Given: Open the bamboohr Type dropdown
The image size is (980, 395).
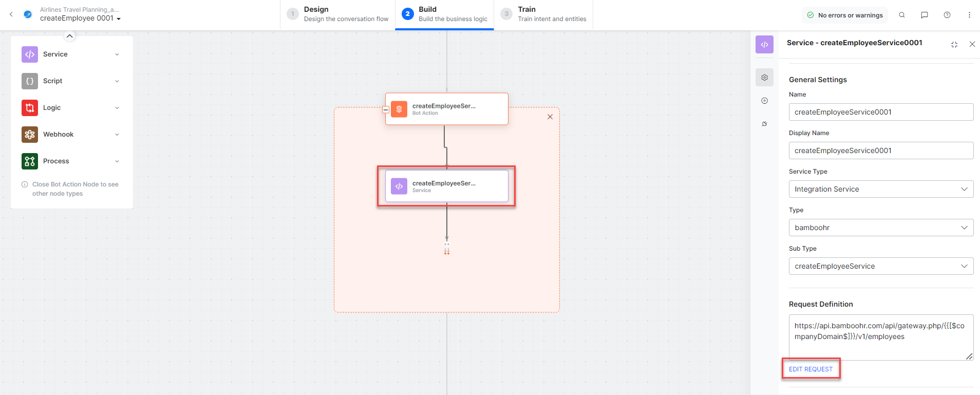Looking at the screenshot, I should 881,228.
